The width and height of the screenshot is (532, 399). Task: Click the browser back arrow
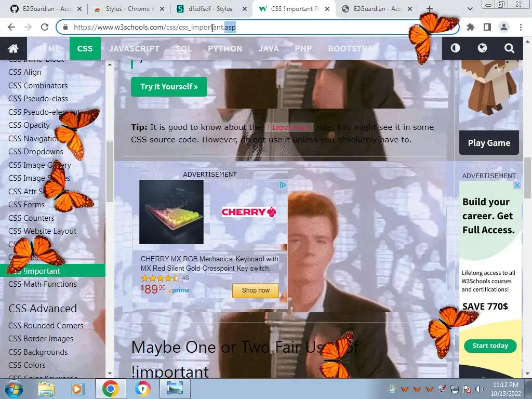click(11, 27)
